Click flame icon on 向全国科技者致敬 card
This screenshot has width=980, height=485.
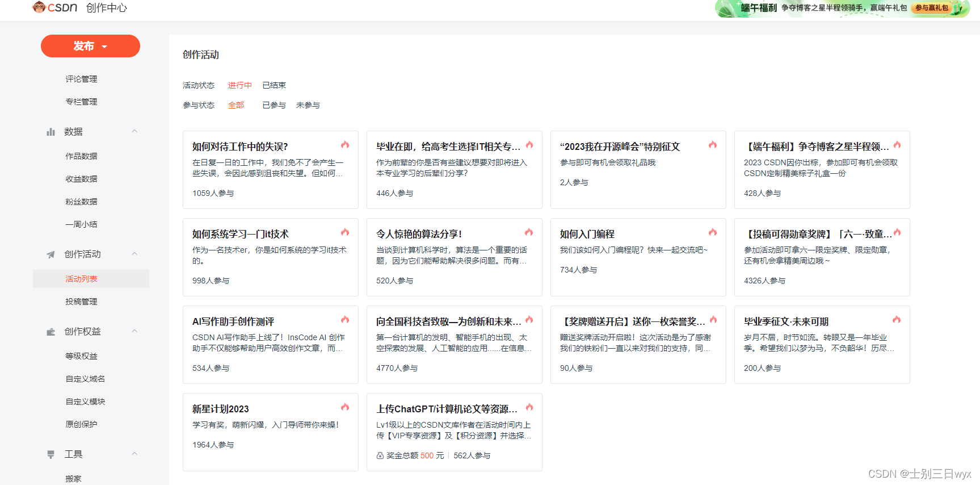(x=529, y=320)
